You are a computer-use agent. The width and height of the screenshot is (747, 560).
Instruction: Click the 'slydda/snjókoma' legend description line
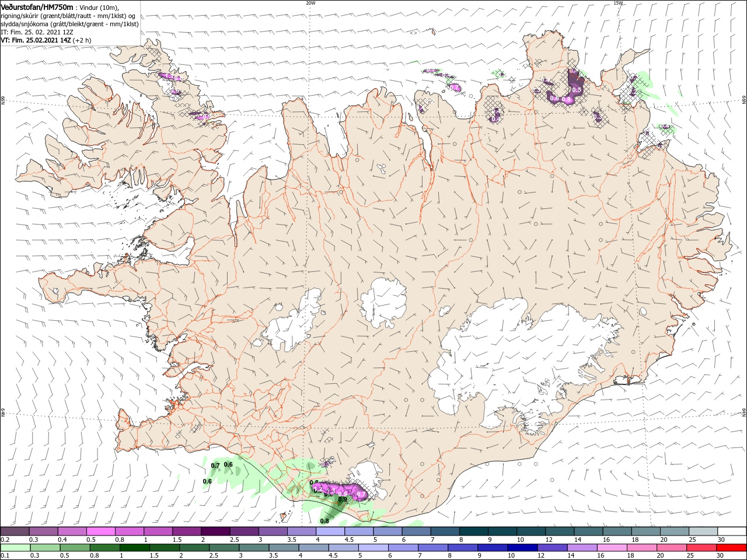(70, 24)
